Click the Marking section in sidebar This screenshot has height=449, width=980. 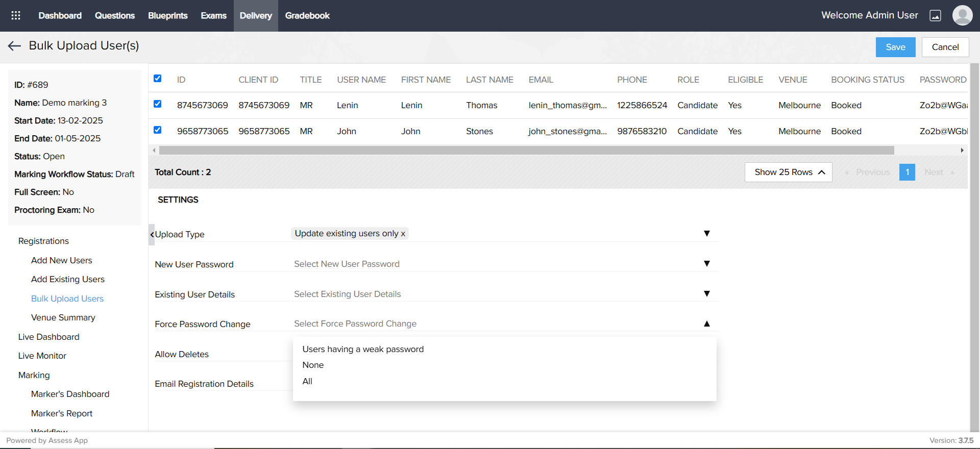pyautogui.click(x=34, y=375)
